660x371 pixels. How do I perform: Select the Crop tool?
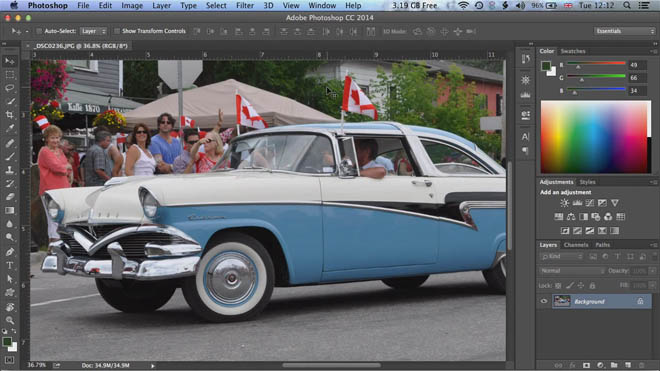pyautogui.click(x=10, y=115)
